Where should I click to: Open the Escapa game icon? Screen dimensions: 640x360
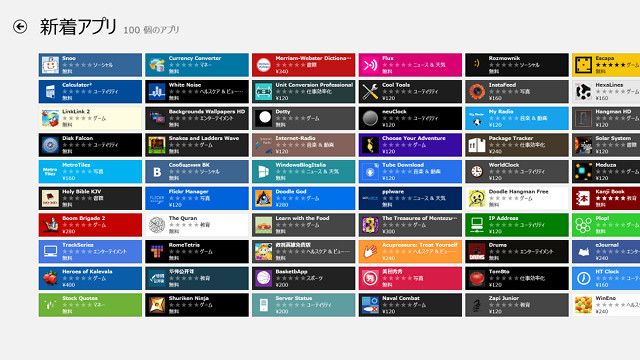click(583, 65)
